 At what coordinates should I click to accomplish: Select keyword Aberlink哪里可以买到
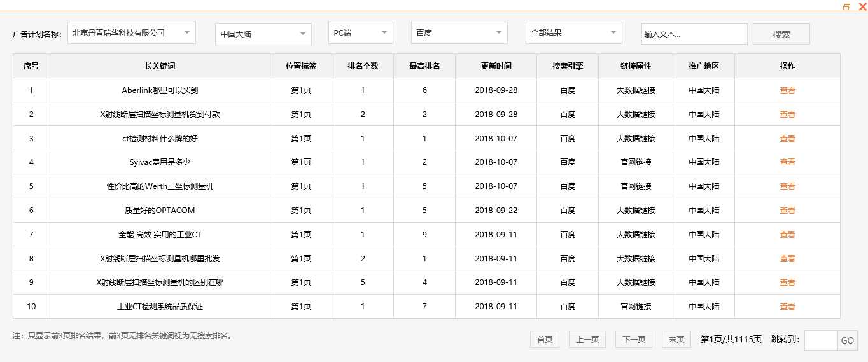[x=160, y=90]
